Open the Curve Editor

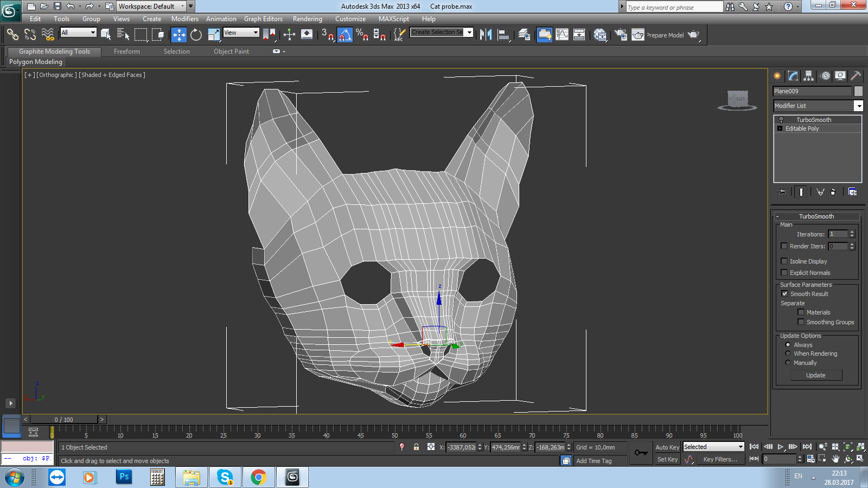click(562, 35)
